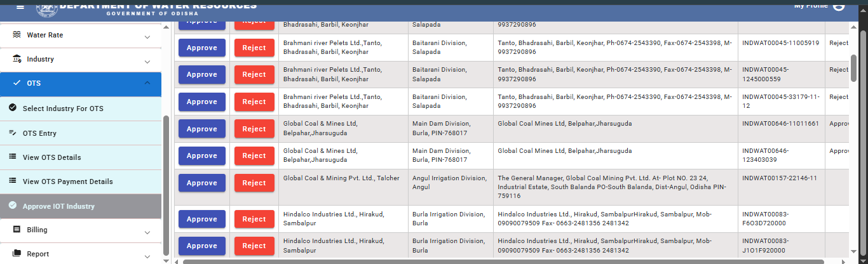This screenshot has height=264, width=868.
Task: Click the OTS Entry pencil-list icon
Action: coord(13,133)
